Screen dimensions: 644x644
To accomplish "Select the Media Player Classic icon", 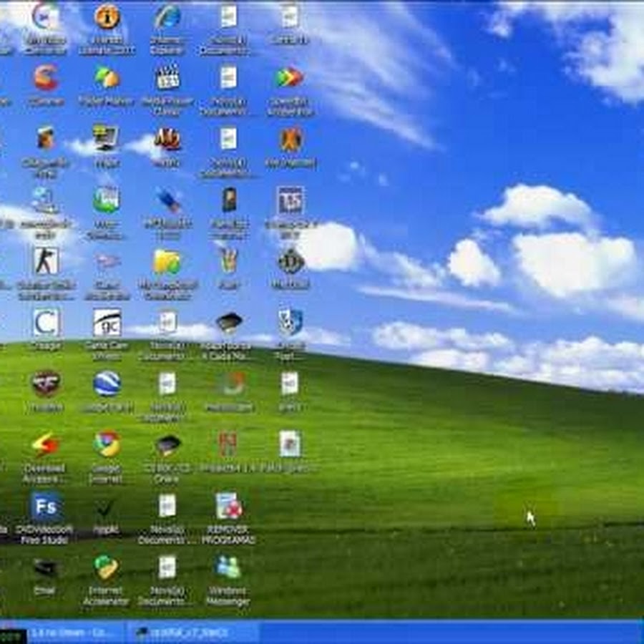I will tap(167, 77).
